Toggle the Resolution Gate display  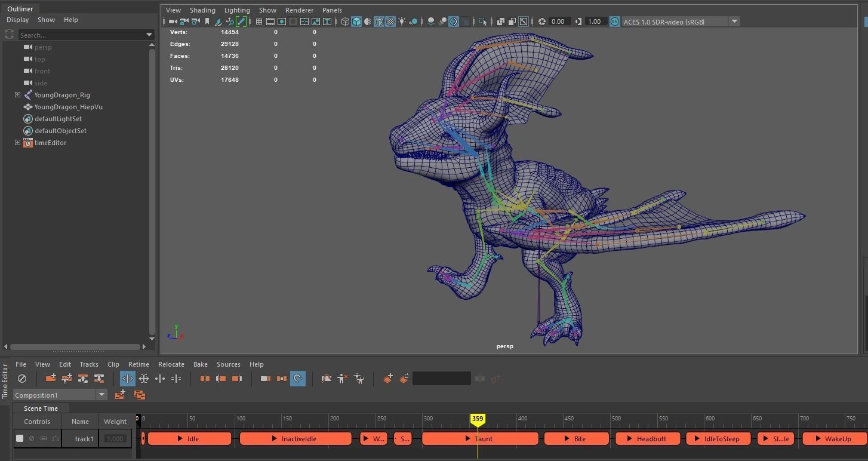tap(281, 21)
